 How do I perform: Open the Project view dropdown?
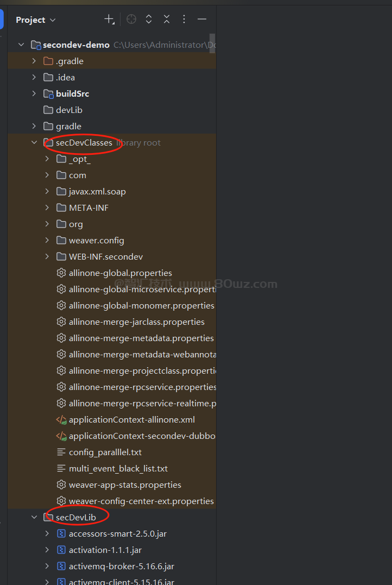[x=36, y=20]
